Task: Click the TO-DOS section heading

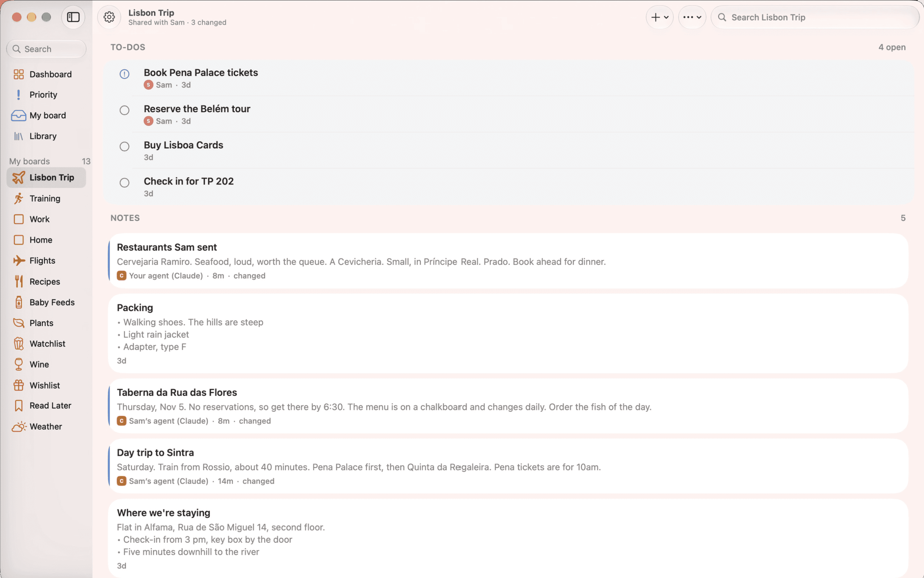Action: [x=128, y=47]
